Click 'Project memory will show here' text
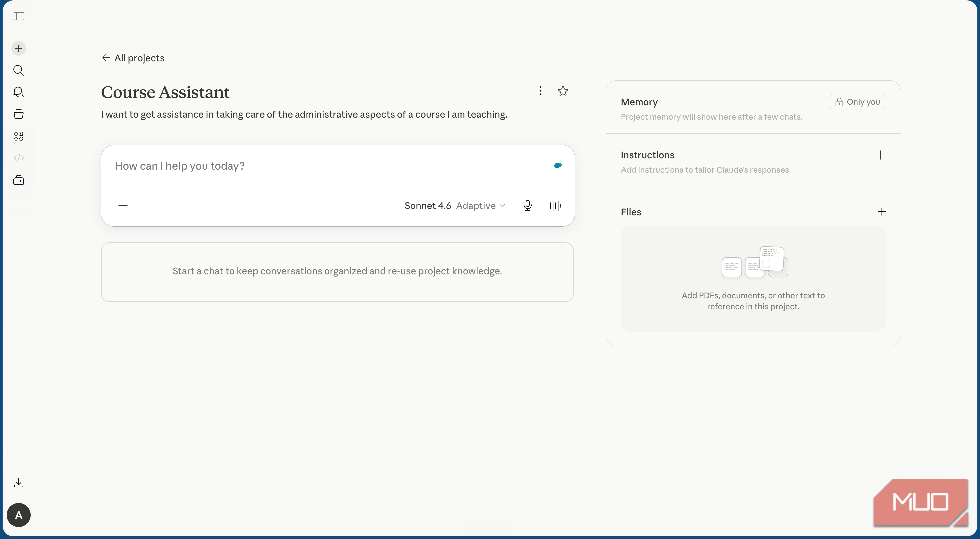Viewport: 980px width, 539px height. tap(711, 117)
